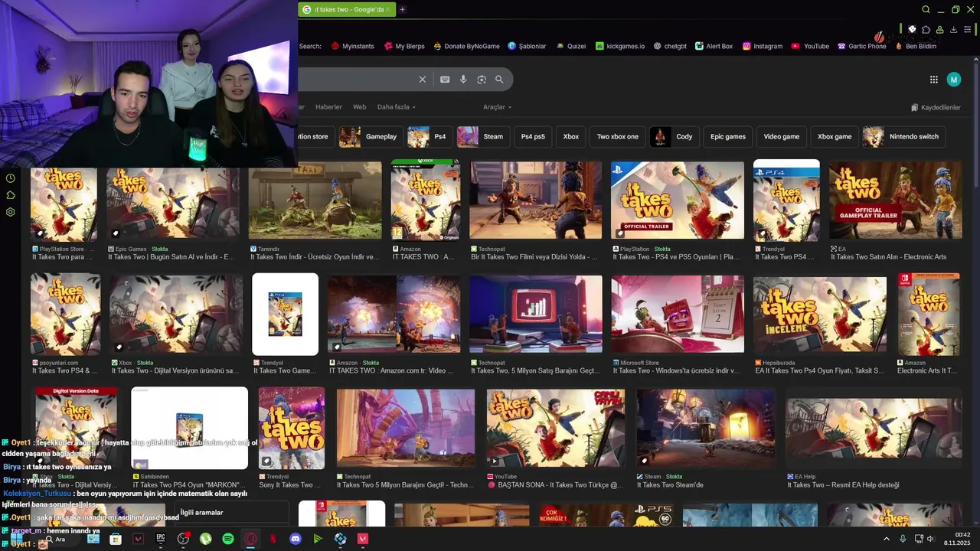
Task: Filter results by Steam chip
Action: 483,137
